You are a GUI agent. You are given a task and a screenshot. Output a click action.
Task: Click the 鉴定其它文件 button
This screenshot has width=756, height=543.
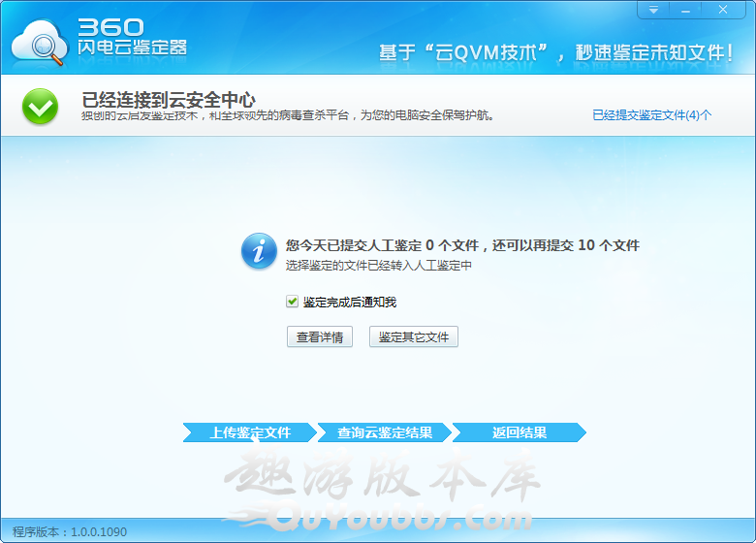[414, 336]
